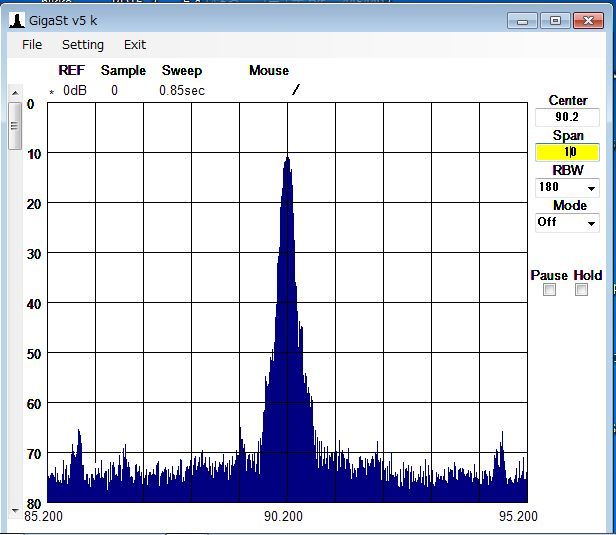Click the Sample value 0
The width and height of the screenshot is (616, 535).
click(x=114, y=91)
